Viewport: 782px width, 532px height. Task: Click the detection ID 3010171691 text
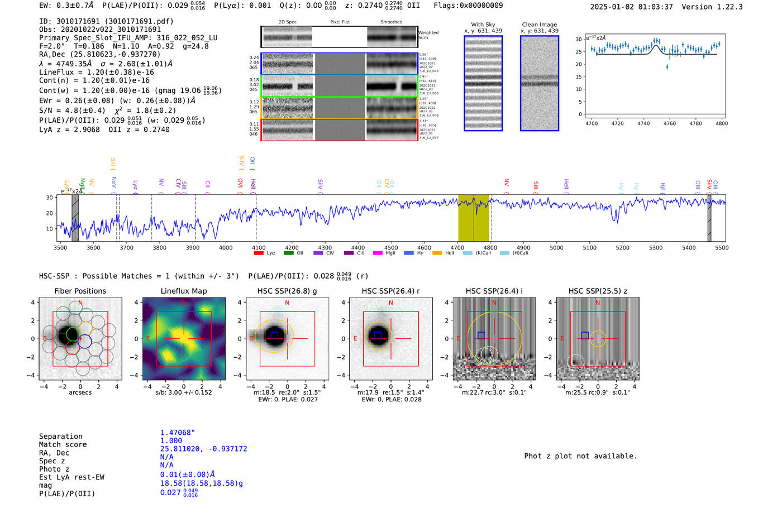(x=107, y=21)
